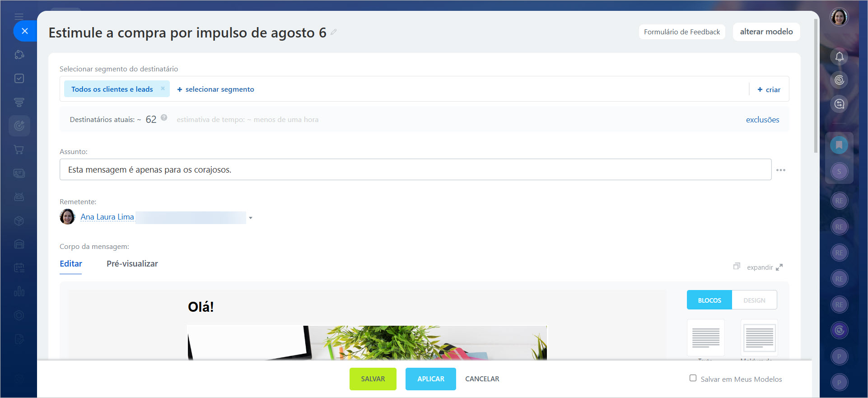Pick the framed text block thumbnail
868x398 pixels.
(x=759, y=338)
